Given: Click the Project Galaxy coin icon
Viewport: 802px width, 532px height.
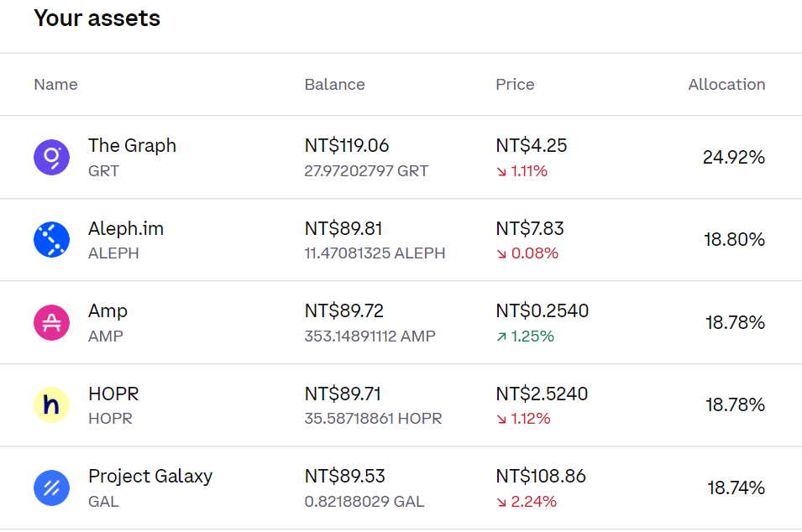Looking at the screenshot, I should 52,488.
